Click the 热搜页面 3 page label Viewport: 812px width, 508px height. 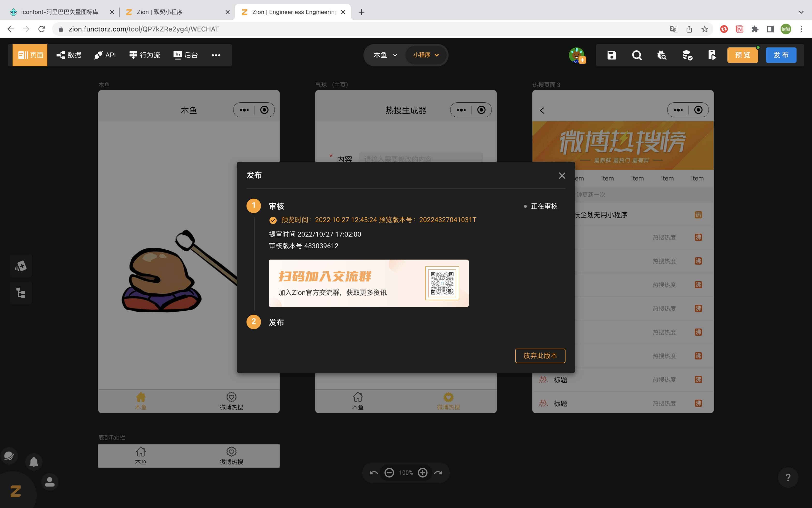[x=546, y=85]
